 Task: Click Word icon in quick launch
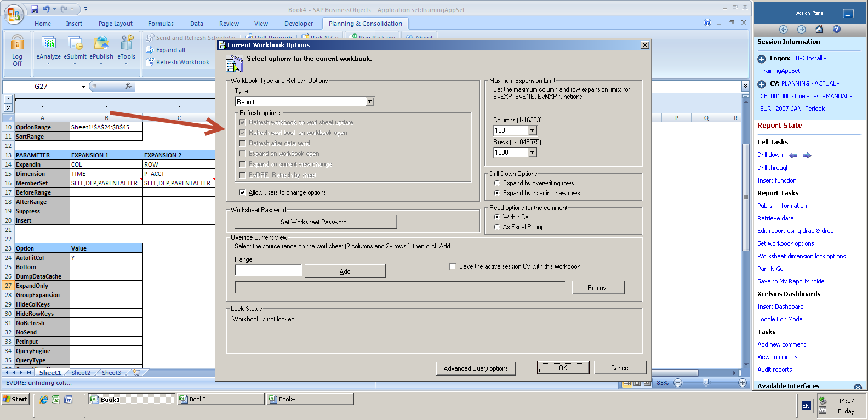(68, 400)
